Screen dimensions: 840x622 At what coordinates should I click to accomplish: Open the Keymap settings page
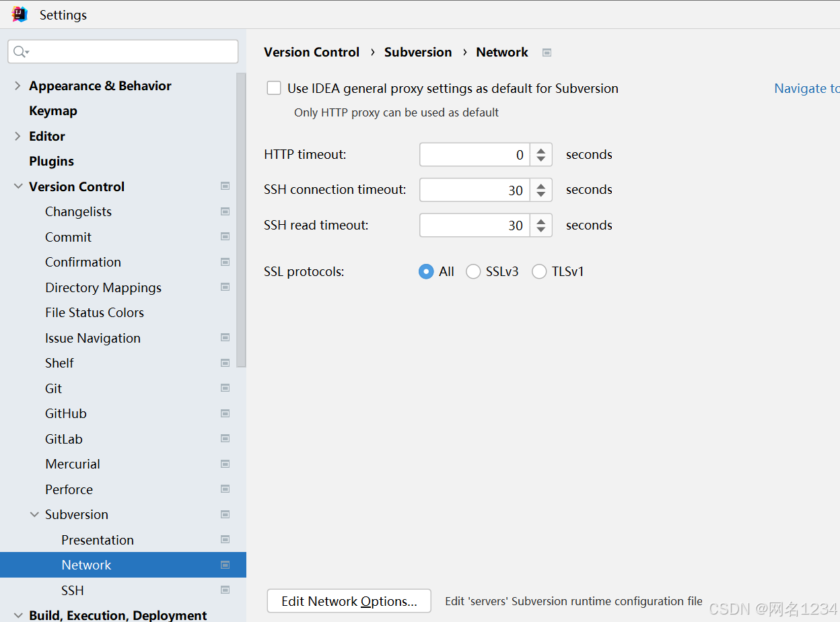click(x=53, y=110)
